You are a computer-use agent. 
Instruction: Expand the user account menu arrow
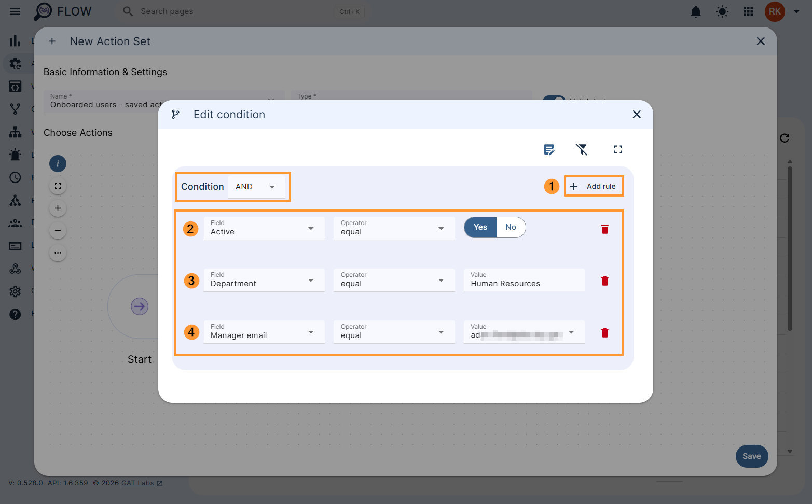(x=796, y=11)
